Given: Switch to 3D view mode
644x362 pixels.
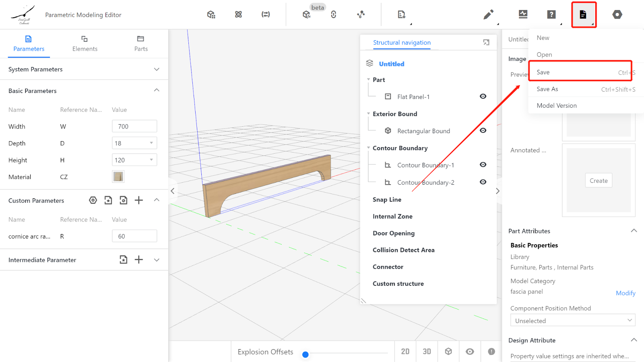Looking at the screenshot, I should pos(427,352).
